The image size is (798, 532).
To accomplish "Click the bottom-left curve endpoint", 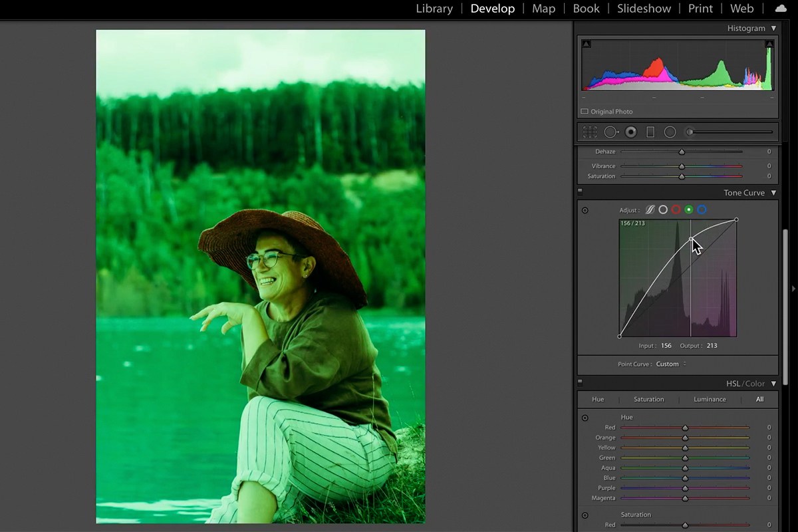I will (x=620, y=336).
